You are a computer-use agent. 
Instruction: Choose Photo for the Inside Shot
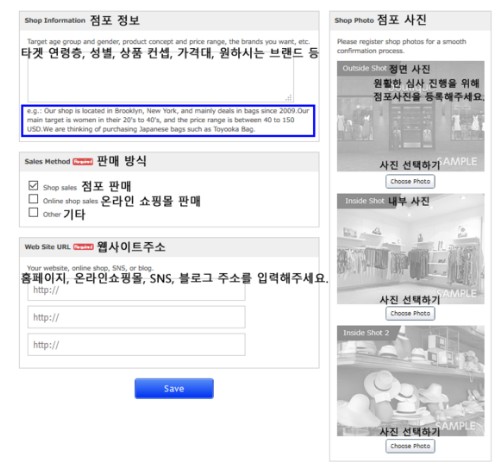(410, 313)
